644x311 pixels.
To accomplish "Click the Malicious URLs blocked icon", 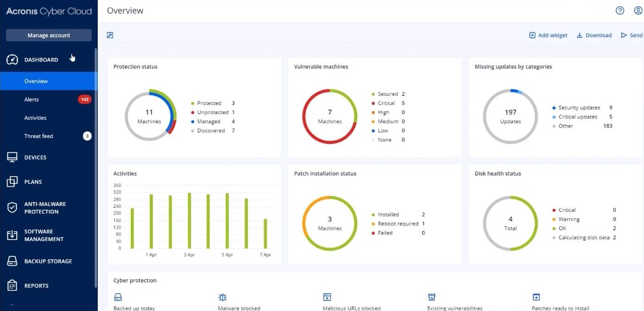I will [x=327, y=297].
